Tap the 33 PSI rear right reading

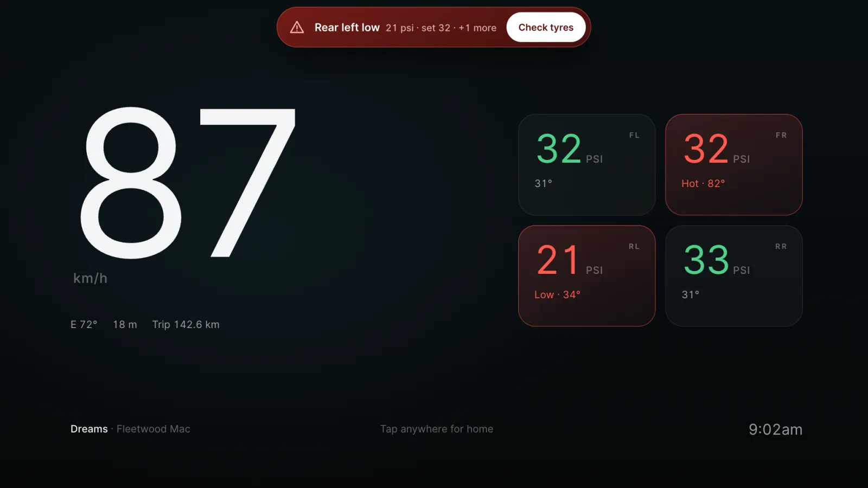pyautogui.click(x=717, y=260)
